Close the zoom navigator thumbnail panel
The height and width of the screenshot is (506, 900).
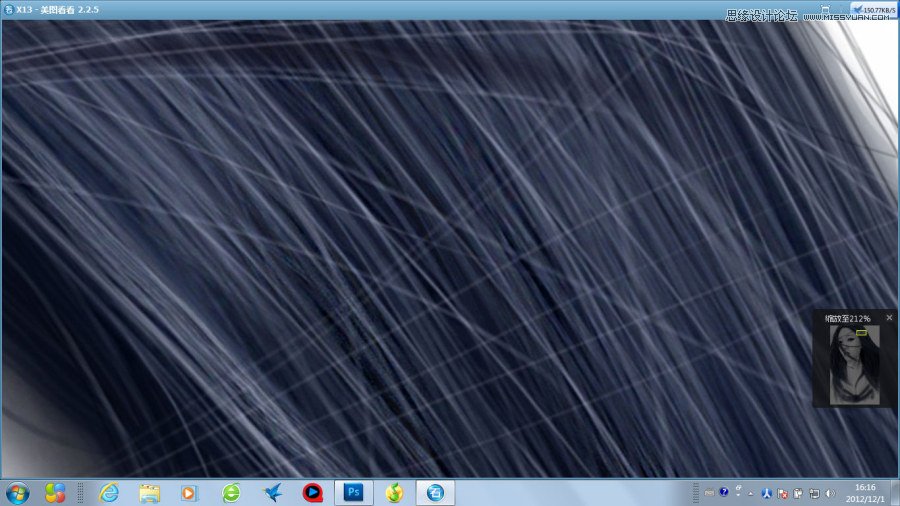pos(889,317)
